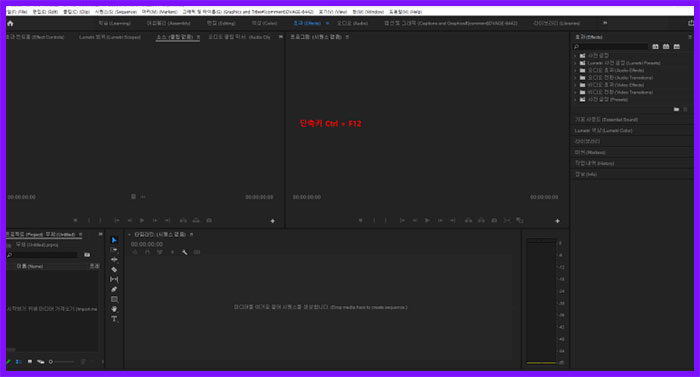Switch Project panel to icon view
This screenshot has height=377, width=700.
pyautogui.click(x=30, y=362)
